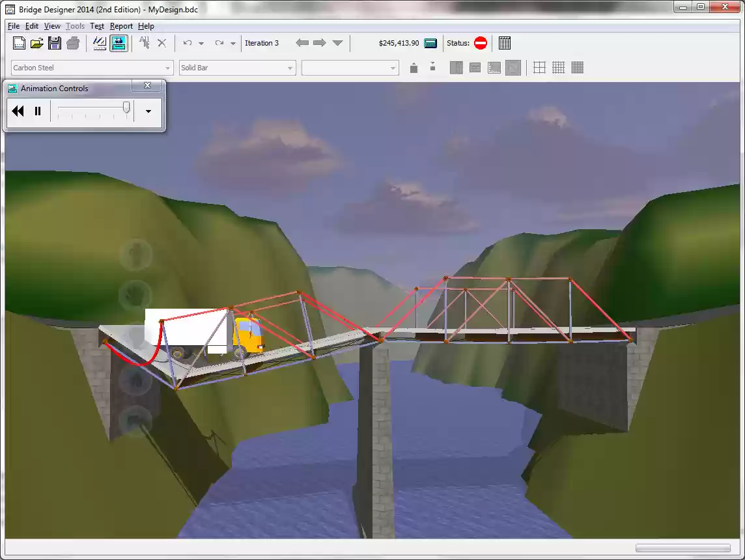This screenshot has height=560, width=745.
Task: Close the Animation Controls panel
Action: click(x=147, y=85)
